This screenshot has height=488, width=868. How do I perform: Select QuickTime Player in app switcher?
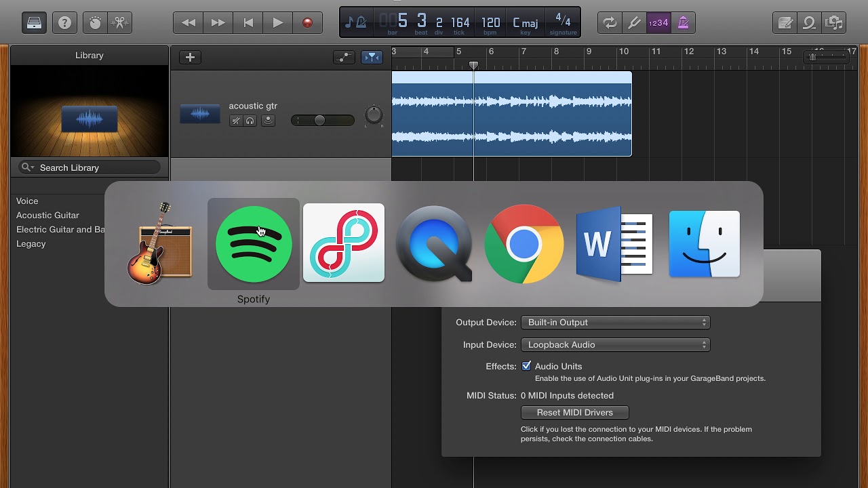[434, 243]
